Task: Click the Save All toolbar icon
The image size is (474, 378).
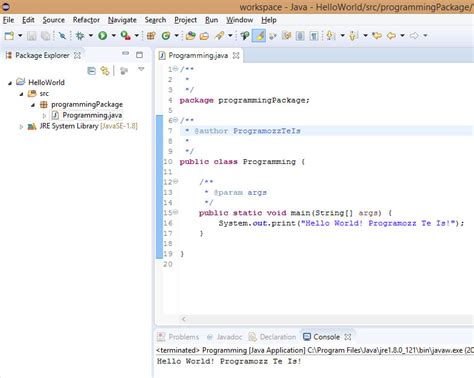Action: click(x=45, y=36)
